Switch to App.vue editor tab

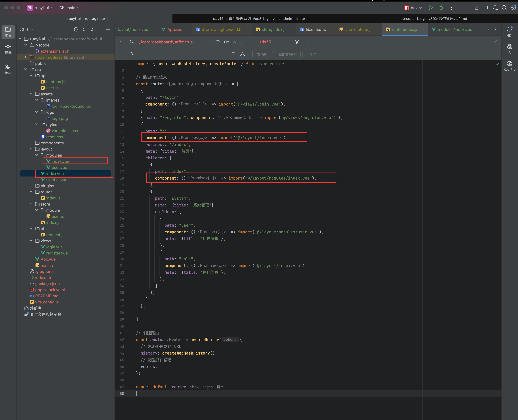click(172, 30)
